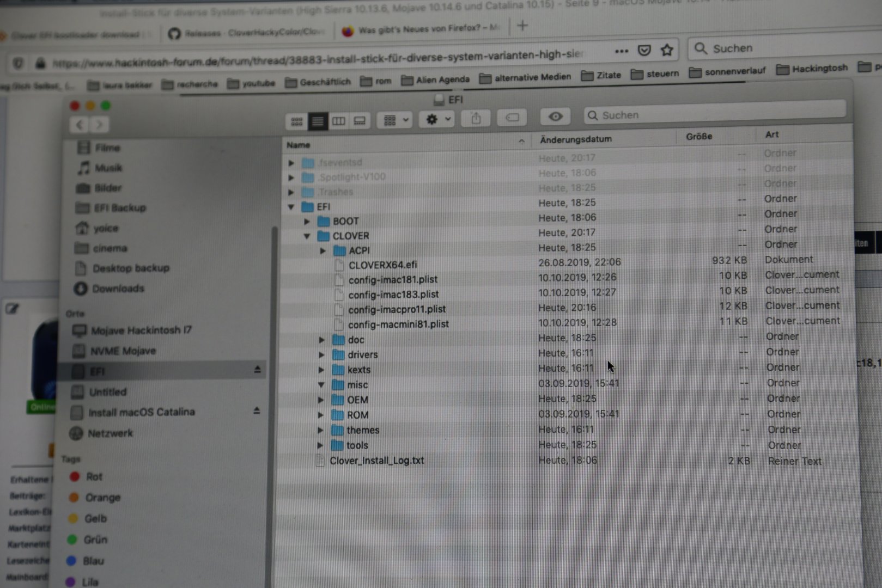The width and height of the screenshot is (882, 588).
Task: Sort by Art column
Action: 804,134
